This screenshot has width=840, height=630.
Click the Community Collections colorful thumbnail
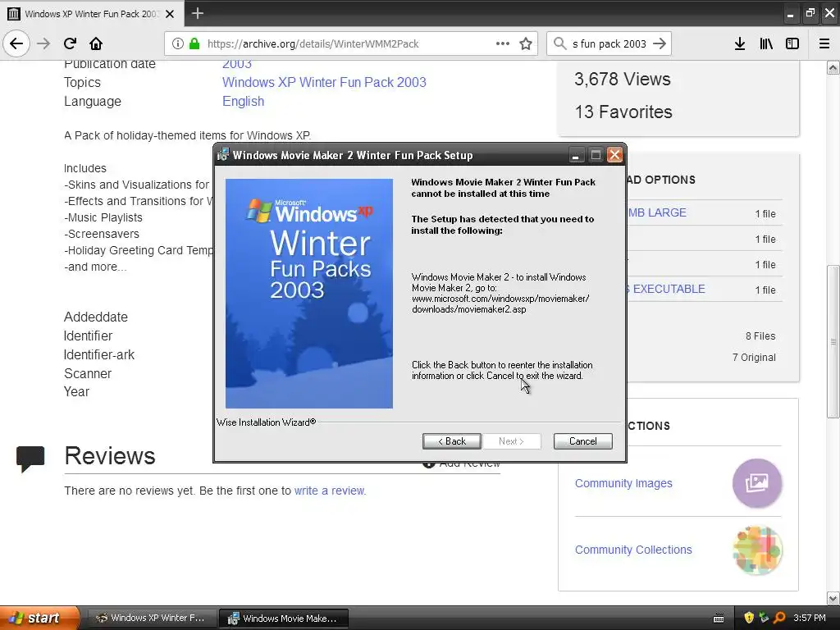757,550
